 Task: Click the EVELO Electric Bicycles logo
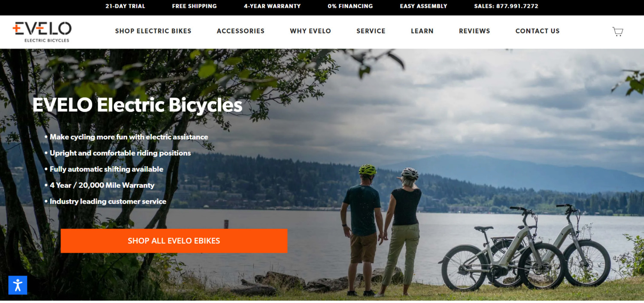pos(42,32)
